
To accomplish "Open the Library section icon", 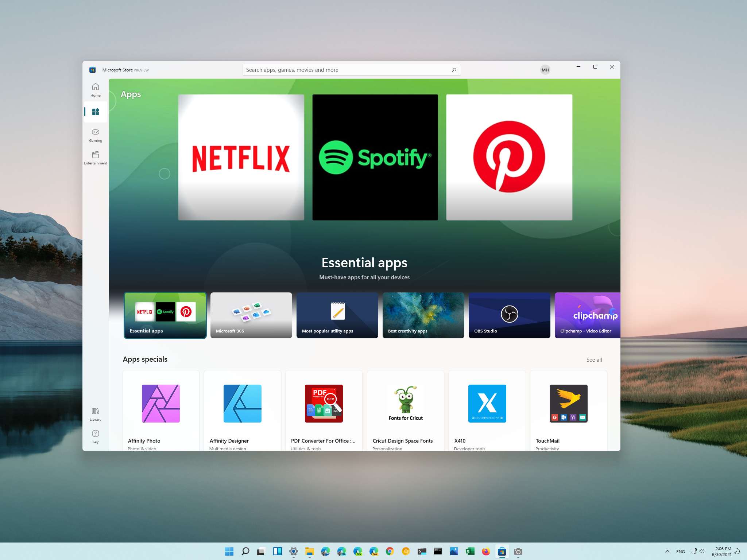I will tap(95, 411).
